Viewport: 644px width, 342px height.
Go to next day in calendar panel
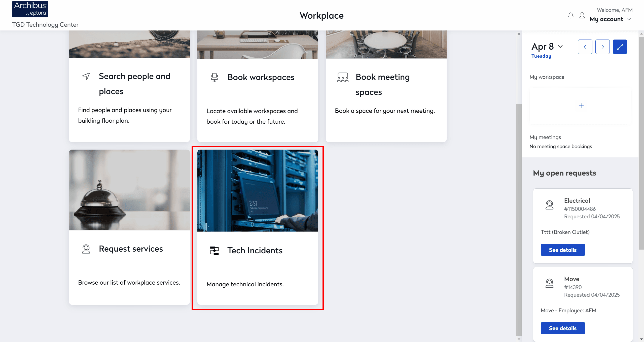[602, 47]
